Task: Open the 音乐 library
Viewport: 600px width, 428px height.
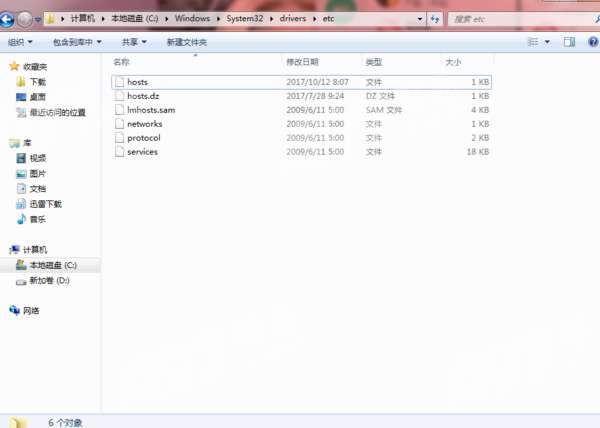Action: click(38, 219)
